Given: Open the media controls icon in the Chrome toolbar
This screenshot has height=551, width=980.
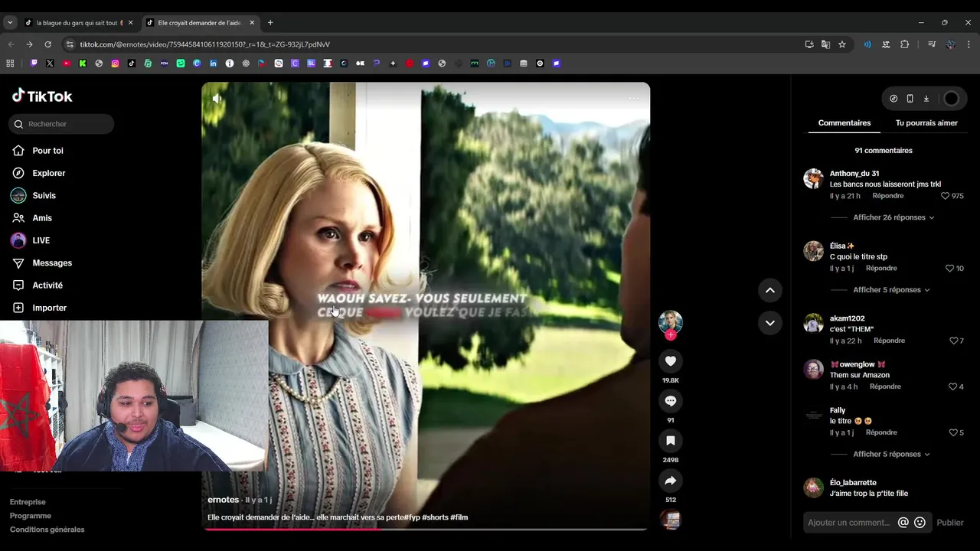Looking at the screenshot, I should 932,44.
